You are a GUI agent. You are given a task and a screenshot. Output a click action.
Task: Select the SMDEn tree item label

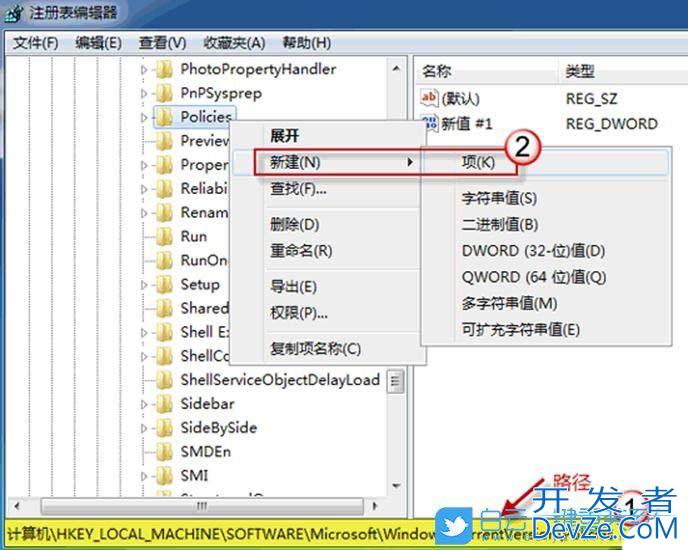[x=205, y=452]
